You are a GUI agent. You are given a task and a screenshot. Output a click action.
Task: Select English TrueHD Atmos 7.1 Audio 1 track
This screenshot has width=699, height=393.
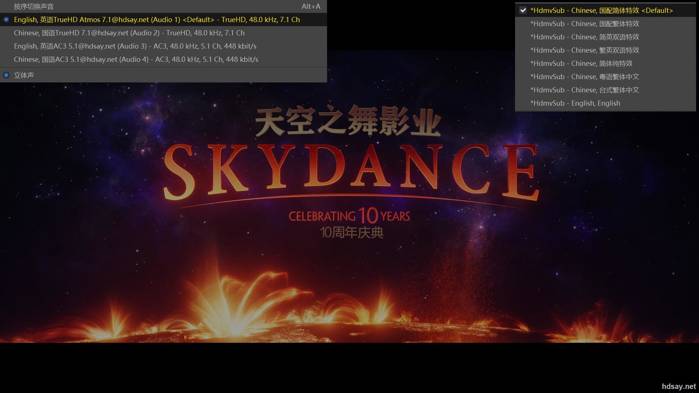click(x=163, y=20)
